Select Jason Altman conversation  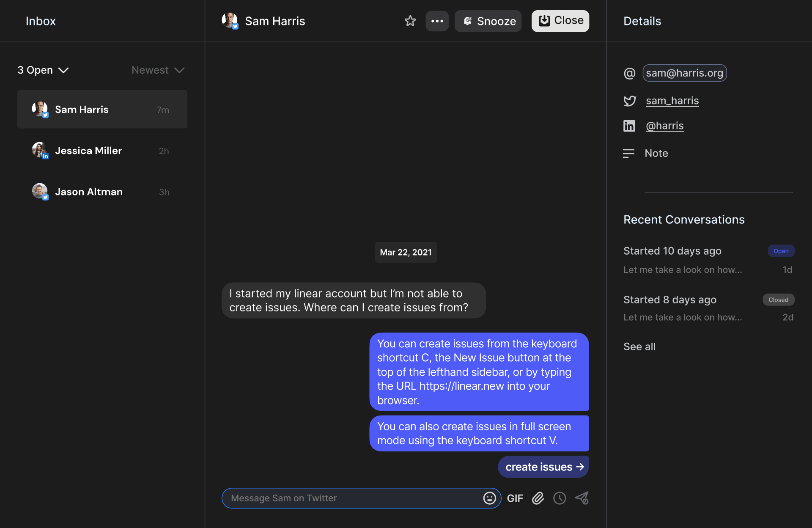tap(102, 192)
